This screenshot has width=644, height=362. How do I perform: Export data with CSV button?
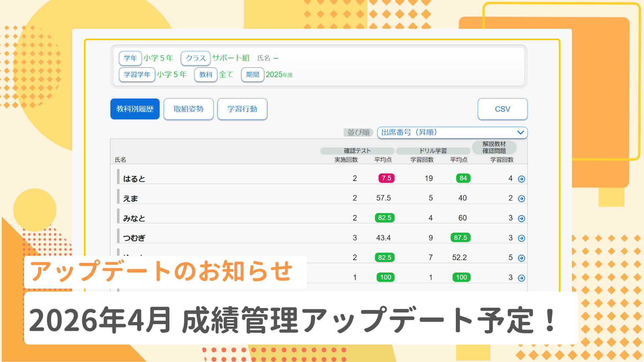pos(502,109)
